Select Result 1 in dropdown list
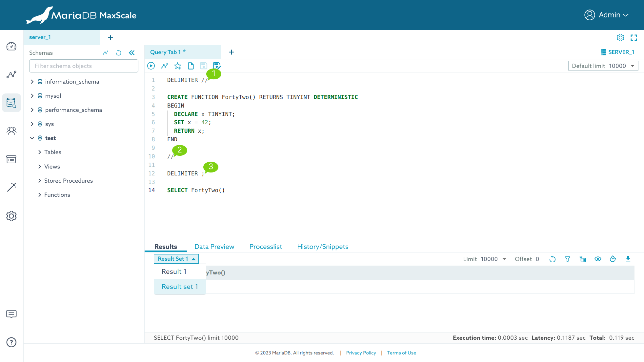 tap(174, 271)
